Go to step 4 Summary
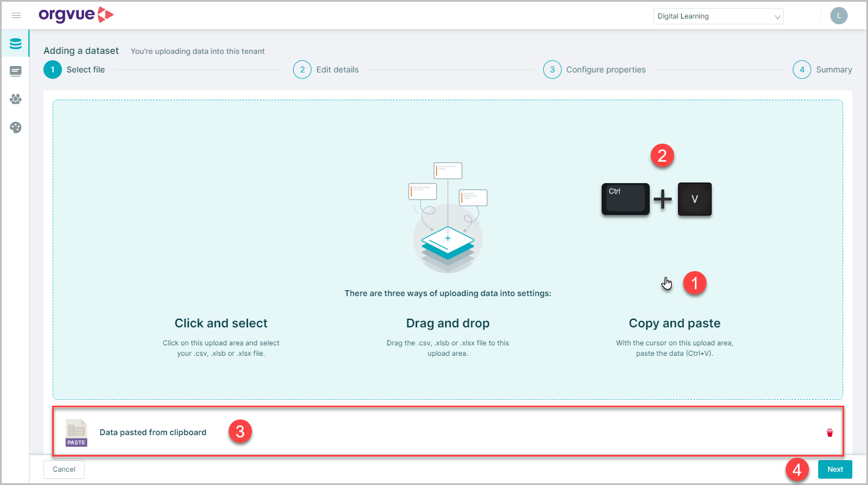Image resolution: width=868 pixels, height=485 pixels. [822, 70]
